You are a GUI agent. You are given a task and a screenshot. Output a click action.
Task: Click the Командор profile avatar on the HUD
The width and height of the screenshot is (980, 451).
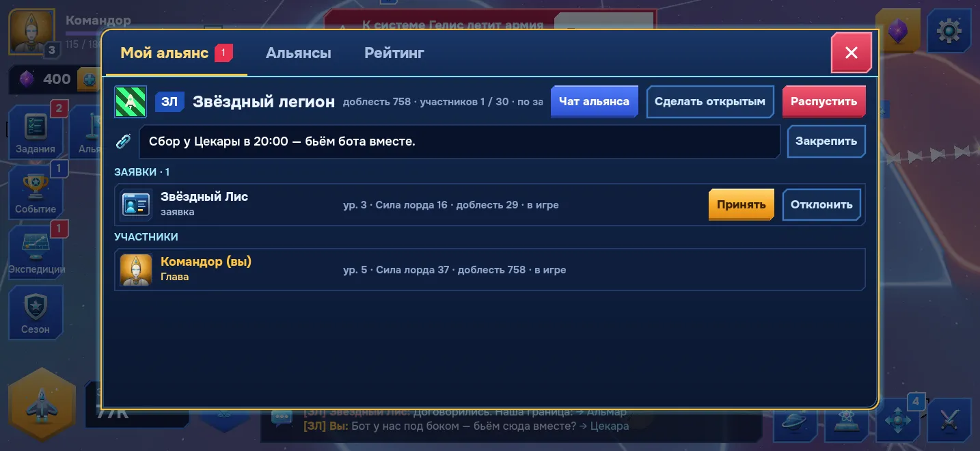(31, 31)
